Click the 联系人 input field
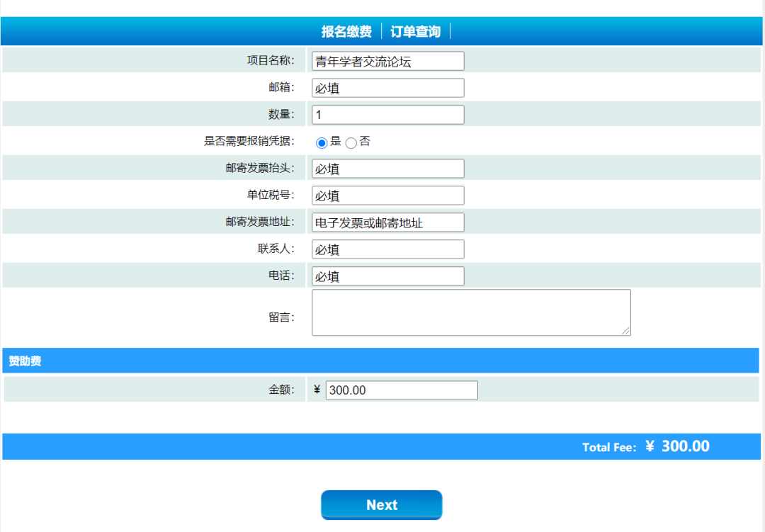This screenshot has height=532, width=765. pyautogui.click(x=387, y=249)
